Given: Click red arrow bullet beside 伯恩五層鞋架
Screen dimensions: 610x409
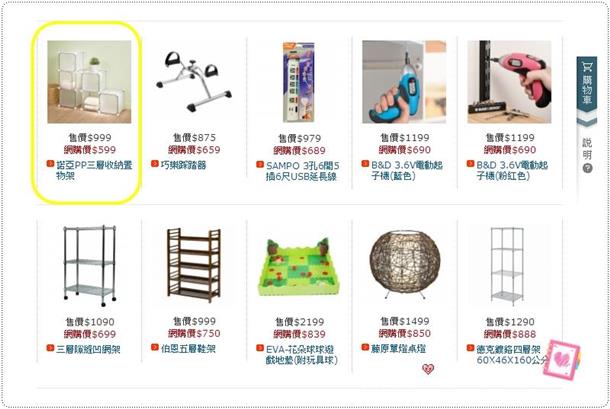Looking at the screenshot, I should coord(154,347).
